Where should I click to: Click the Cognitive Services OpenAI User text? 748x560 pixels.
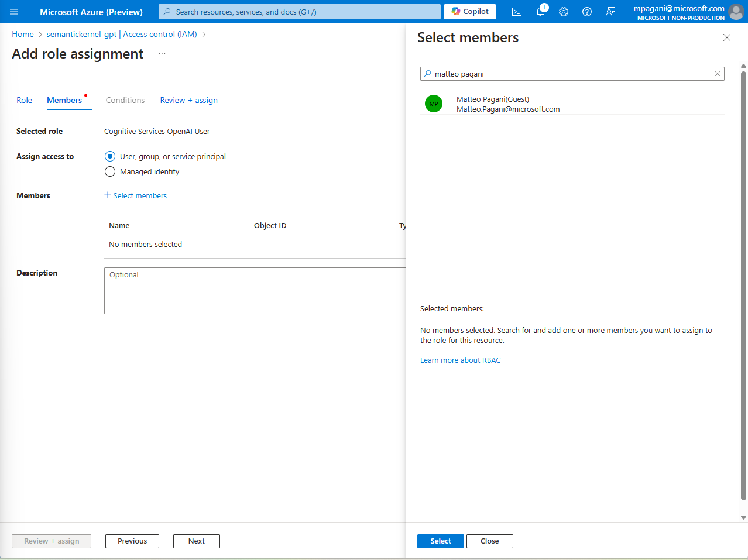pyautogui.click(x=157, y=131)
